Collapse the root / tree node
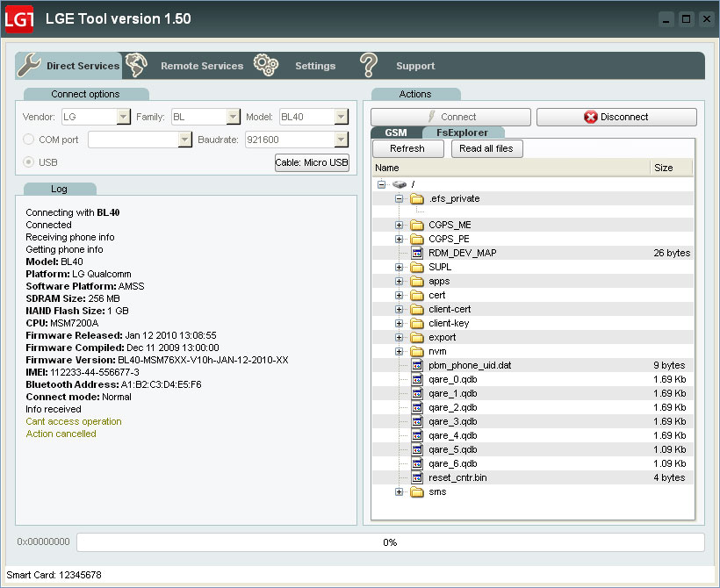 coord(382,184)
